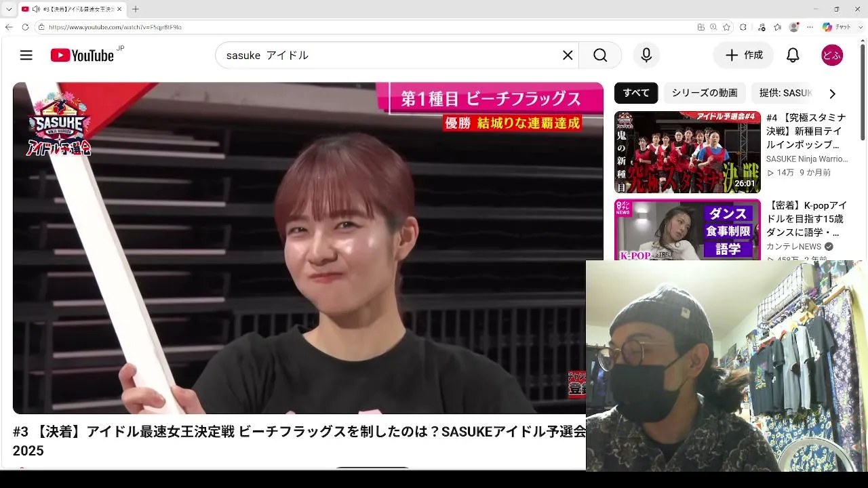The width and height of the screenshot is (868, 488).
Task: Open the #4 究極スタミナ決戦 video thumbnail
Action: 687,152
